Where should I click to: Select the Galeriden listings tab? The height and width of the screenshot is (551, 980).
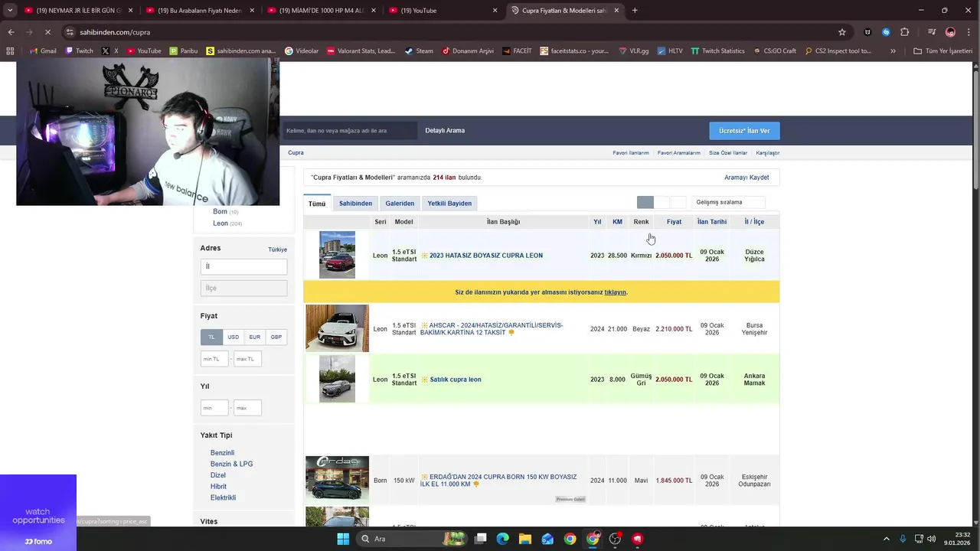pyautogui.click(x=400, y=203)
